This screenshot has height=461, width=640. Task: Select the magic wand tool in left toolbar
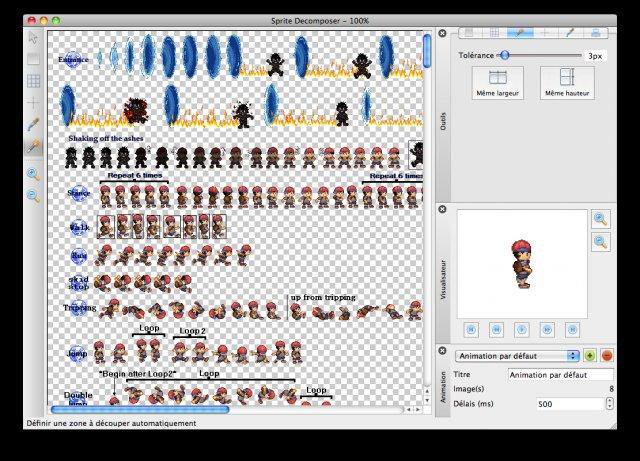point(33,146)
